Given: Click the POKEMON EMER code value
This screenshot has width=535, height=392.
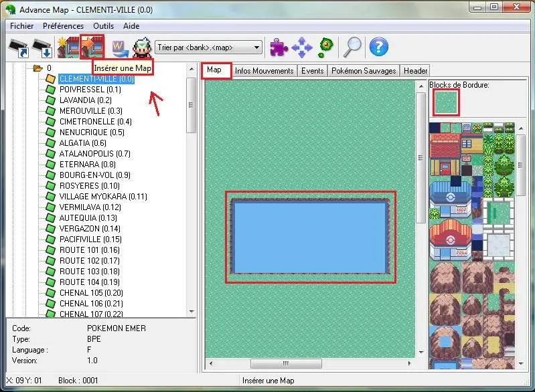Looking at the screenshot, I should (117, 328).
